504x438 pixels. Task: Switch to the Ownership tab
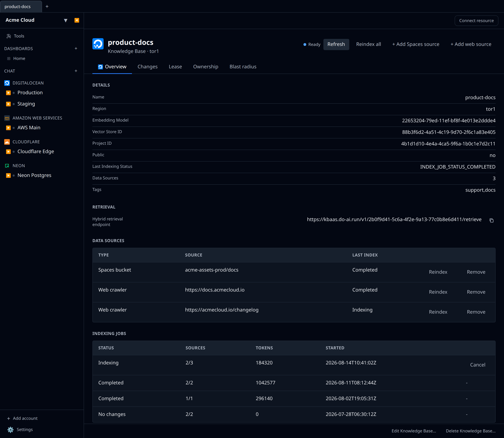206,67
